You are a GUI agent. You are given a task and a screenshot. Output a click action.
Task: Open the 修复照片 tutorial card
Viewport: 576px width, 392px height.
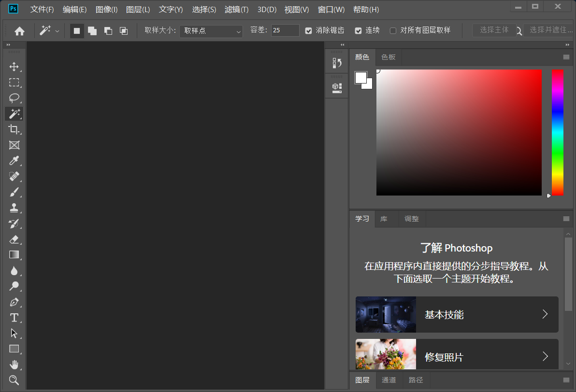click(457, 354)
